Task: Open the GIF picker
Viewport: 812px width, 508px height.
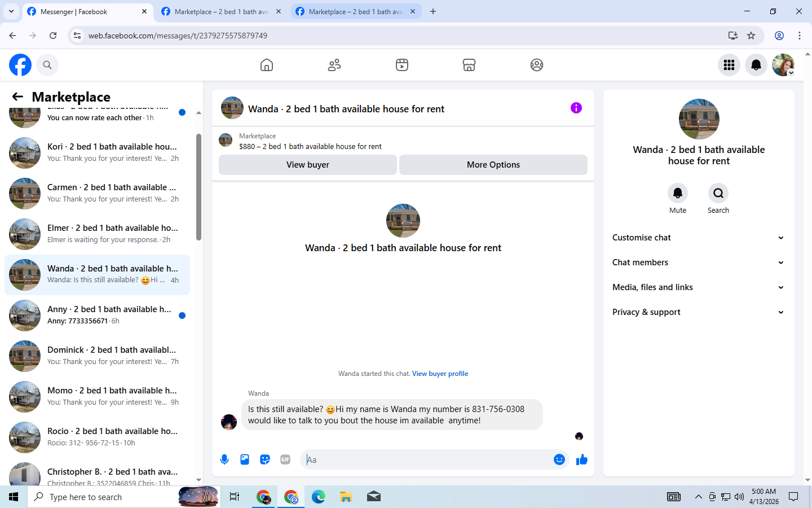Action: (x=285, y=459)
